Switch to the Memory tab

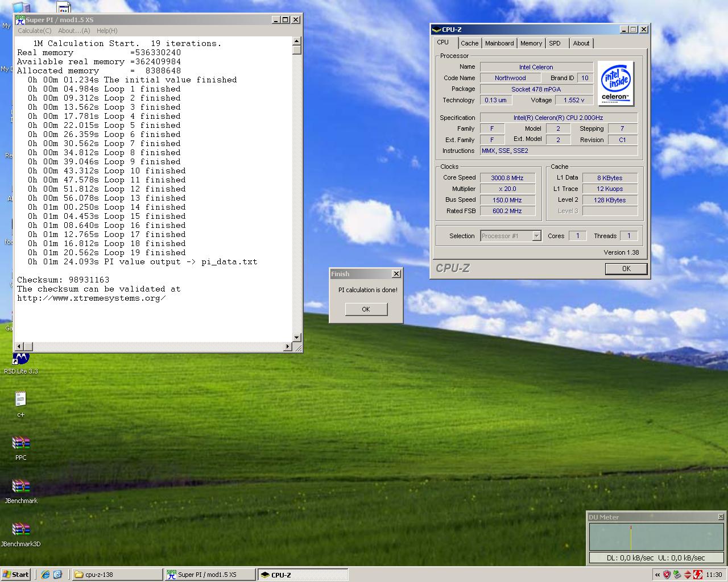(x=531, y=43)
